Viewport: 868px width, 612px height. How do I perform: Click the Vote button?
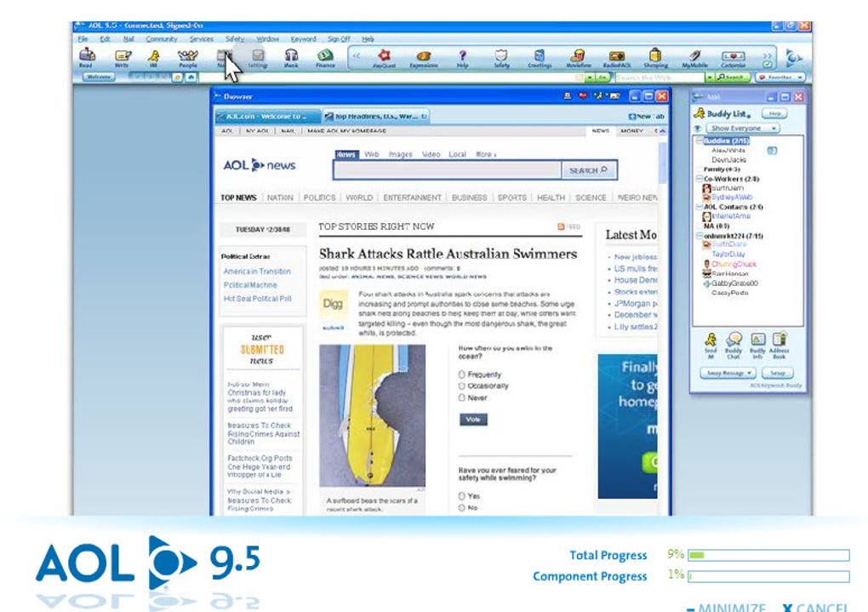[x=473, y=420]
